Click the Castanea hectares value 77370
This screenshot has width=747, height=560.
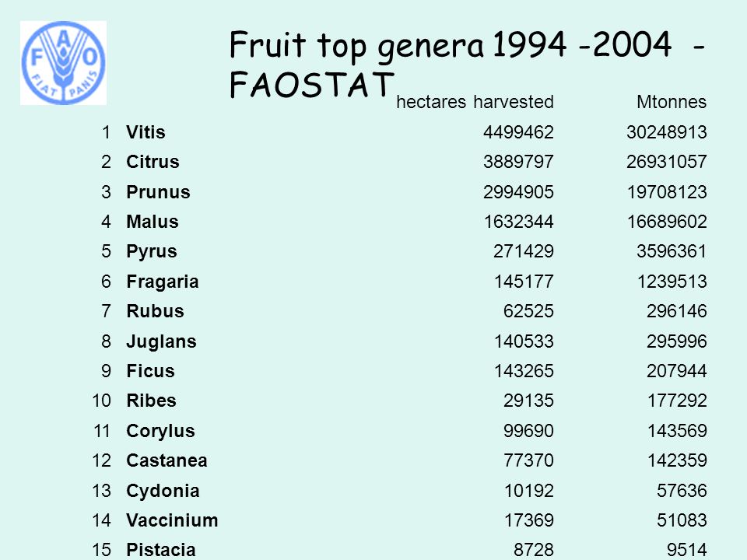click(x=529, y=460)
